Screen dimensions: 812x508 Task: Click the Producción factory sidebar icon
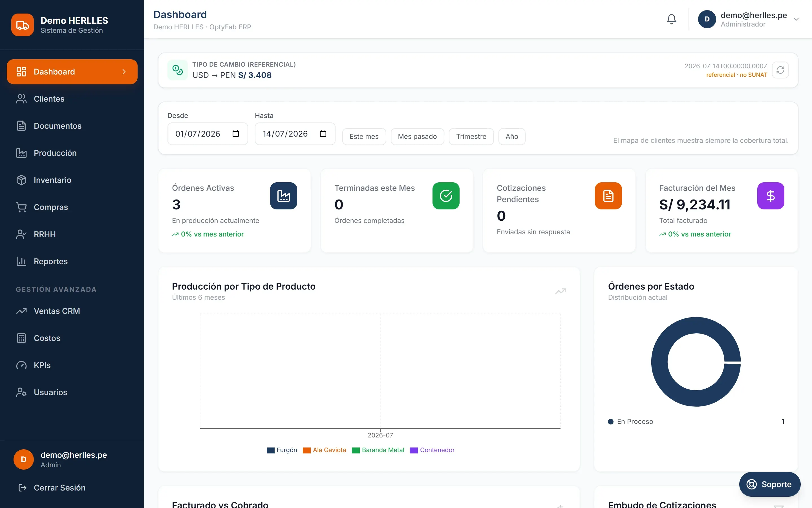coord(21,153)
